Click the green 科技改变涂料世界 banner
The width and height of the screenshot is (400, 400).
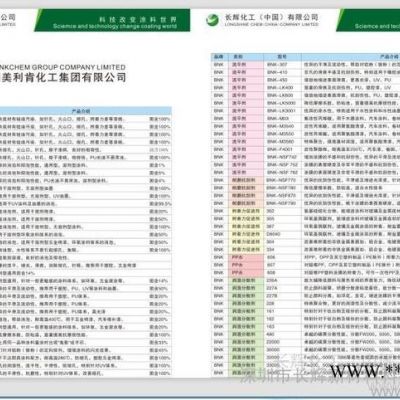112,20
